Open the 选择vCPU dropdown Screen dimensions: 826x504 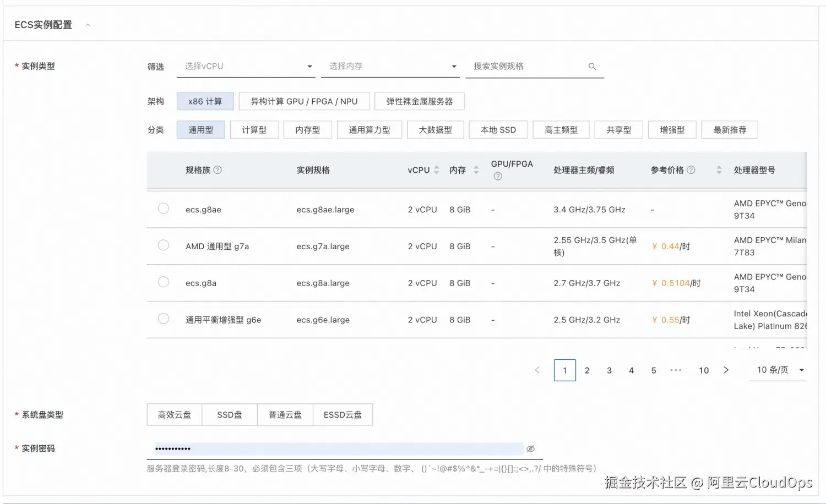(246, 66)
